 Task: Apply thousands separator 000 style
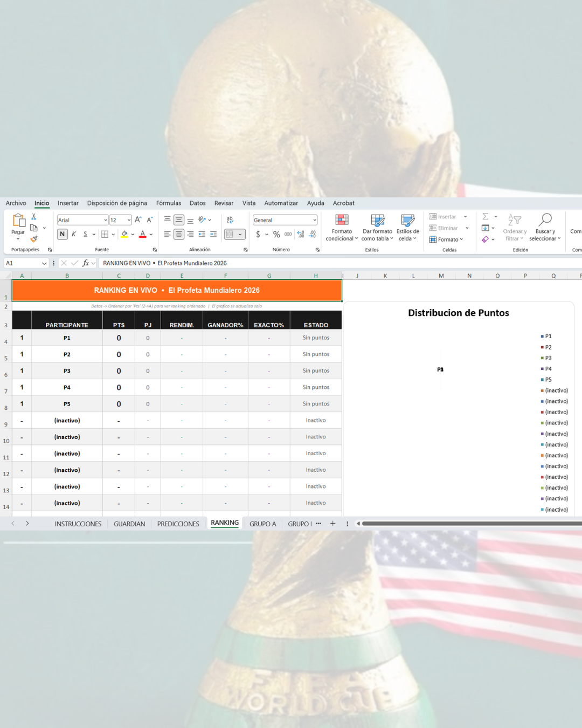pyautogui.click(x=288, y=234)
